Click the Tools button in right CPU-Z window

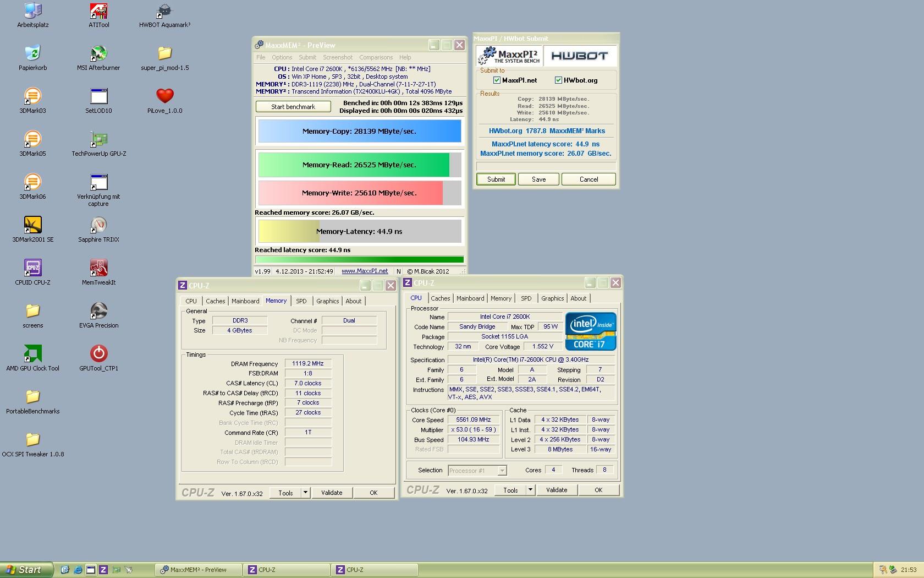[510, 490]
